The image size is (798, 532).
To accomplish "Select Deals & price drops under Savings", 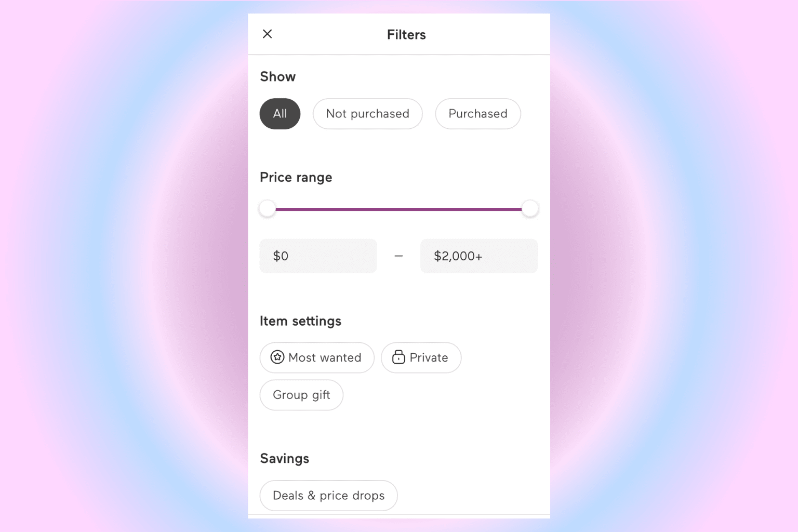I will click(328, 496).
